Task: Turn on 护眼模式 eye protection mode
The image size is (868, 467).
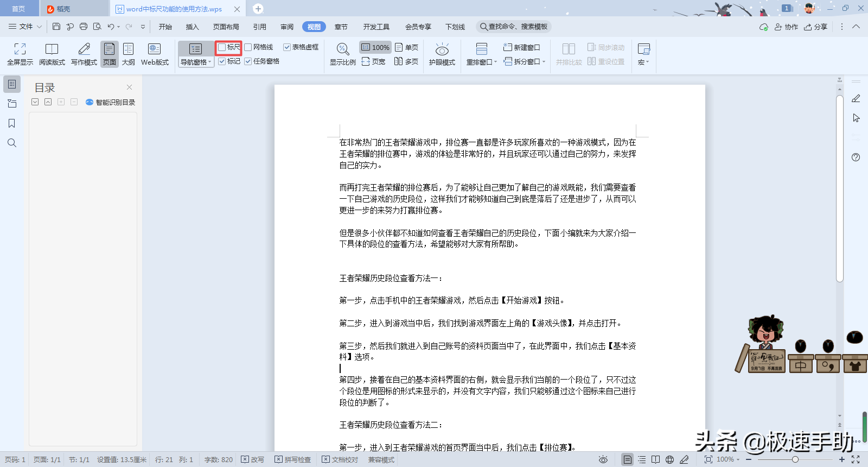Action: 442,54
